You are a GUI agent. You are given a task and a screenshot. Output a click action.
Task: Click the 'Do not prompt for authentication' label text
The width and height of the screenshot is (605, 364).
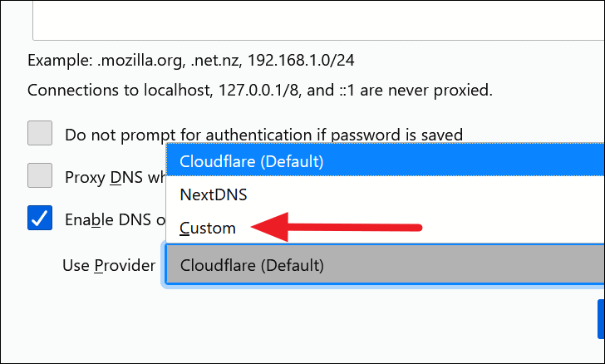click(263, 134)
